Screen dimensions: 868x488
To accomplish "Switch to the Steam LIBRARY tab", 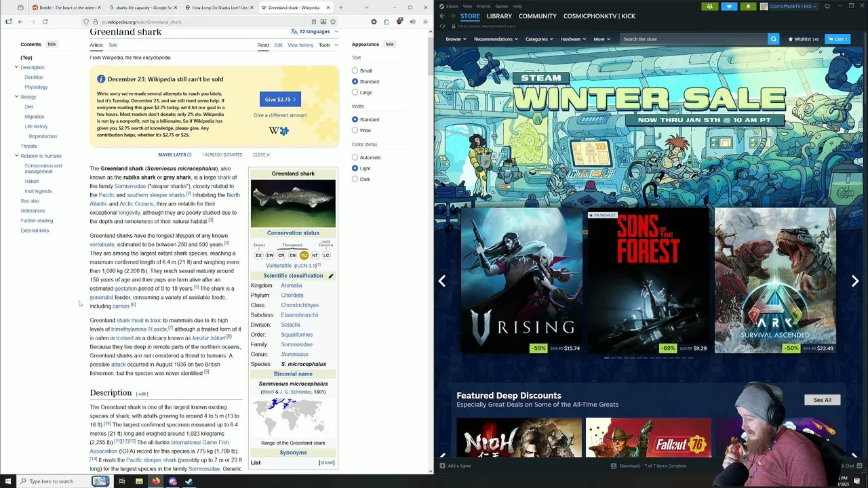I will 499,16.
